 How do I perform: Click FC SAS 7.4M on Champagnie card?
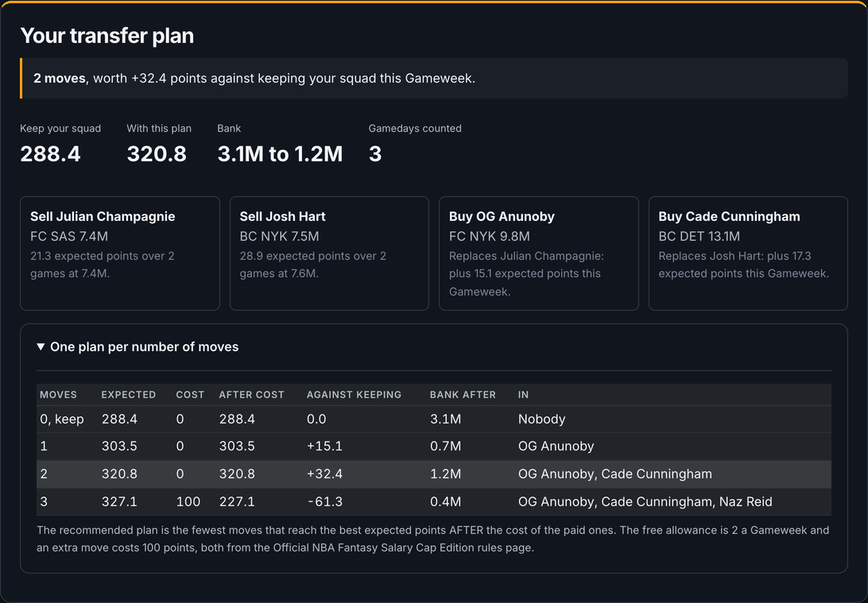(69, 236)
